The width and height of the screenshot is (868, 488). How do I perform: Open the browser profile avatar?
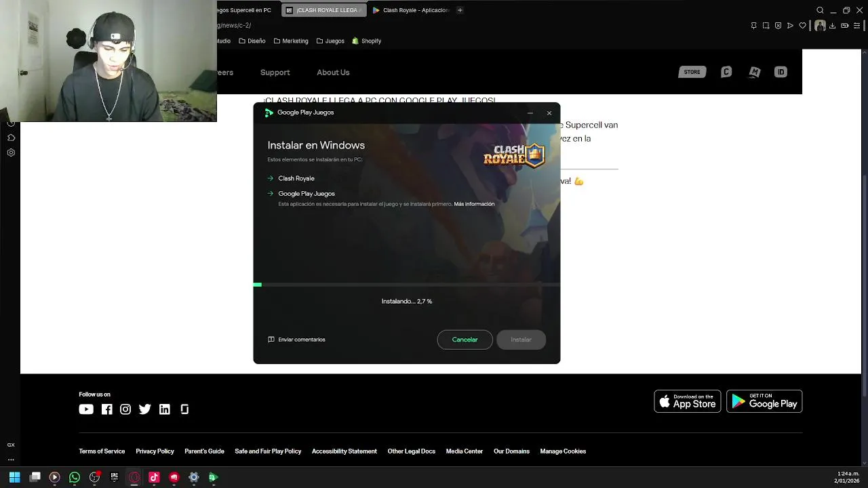click(x=820, y=26)
